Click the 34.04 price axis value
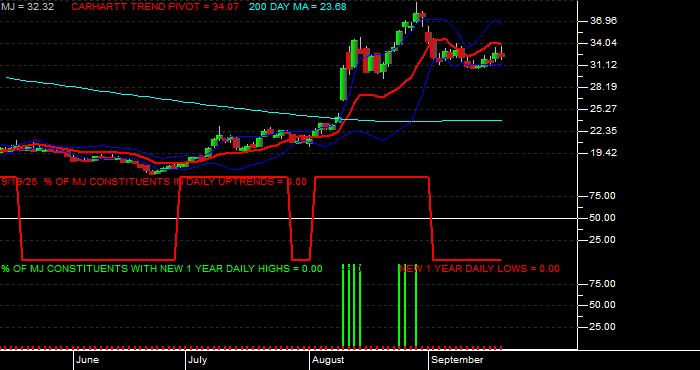 coord(603,43)
